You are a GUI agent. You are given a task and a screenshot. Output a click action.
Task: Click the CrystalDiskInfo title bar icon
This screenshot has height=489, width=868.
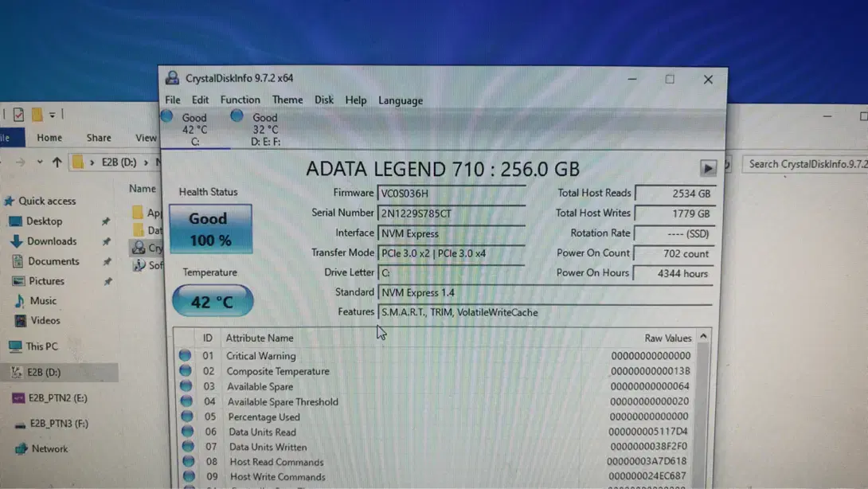click(x=172, y=77)
